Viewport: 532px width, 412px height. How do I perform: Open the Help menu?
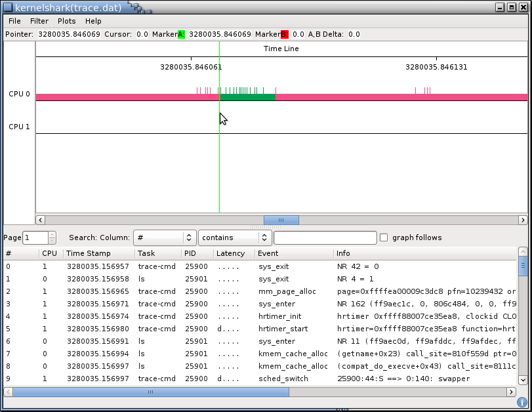(93, 21)
